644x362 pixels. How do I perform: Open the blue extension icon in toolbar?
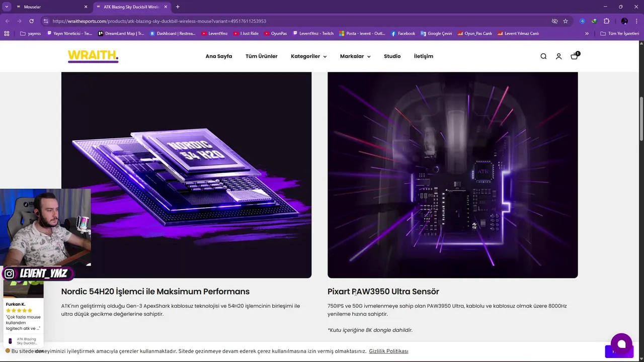[582, 21]
